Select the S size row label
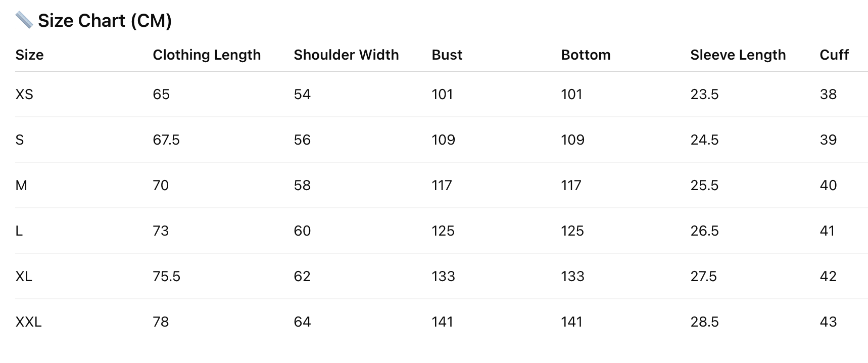Screen dimensions: 868x363 pos(20,140)
